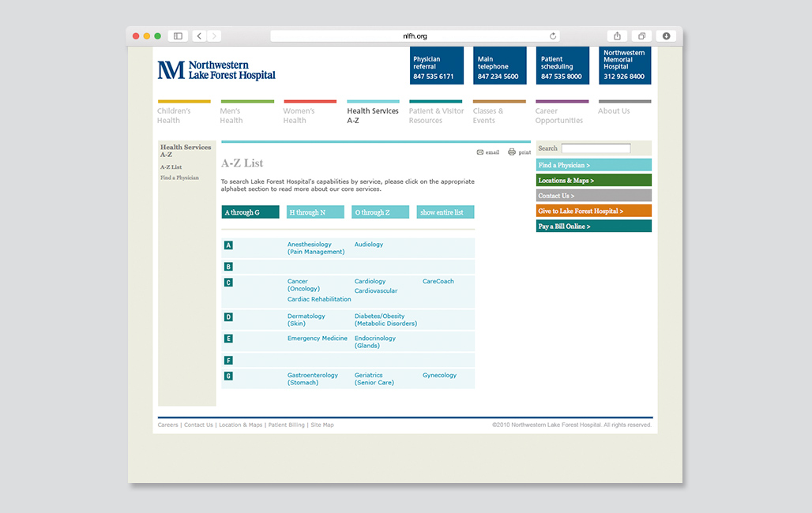Click Give to Lake Forest Hospital button
The width and height of the screenshot is (812, 513).
click(593, 211)
